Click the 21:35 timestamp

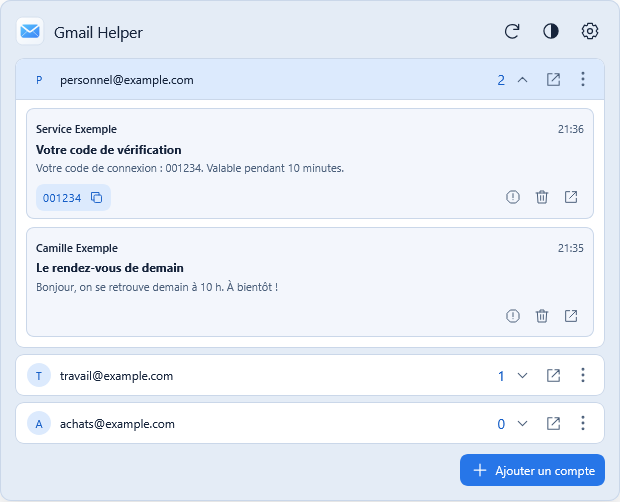tap(571, 248)
